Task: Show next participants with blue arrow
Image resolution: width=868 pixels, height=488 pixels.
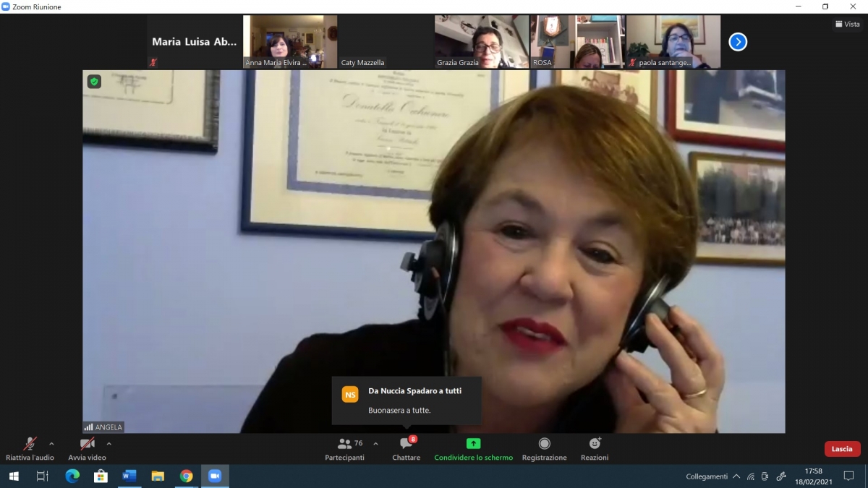Action: 737,42
